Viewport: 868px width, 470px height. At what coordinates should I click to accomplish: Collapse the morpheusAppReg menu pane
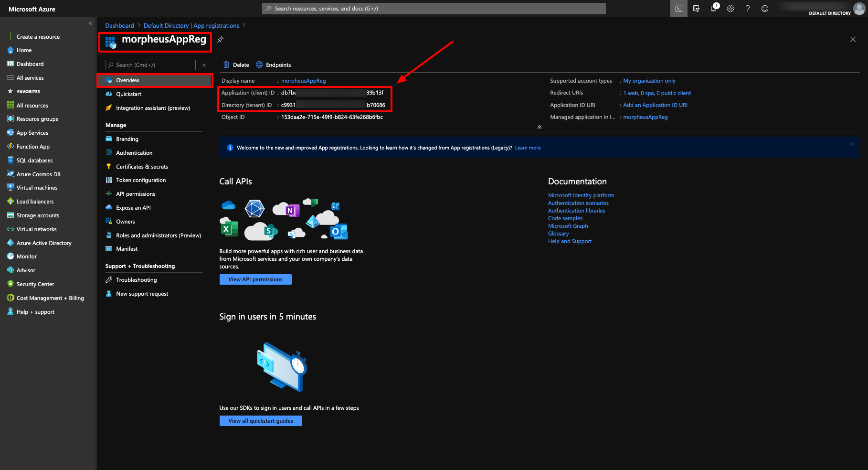click(x=204, y=64)
